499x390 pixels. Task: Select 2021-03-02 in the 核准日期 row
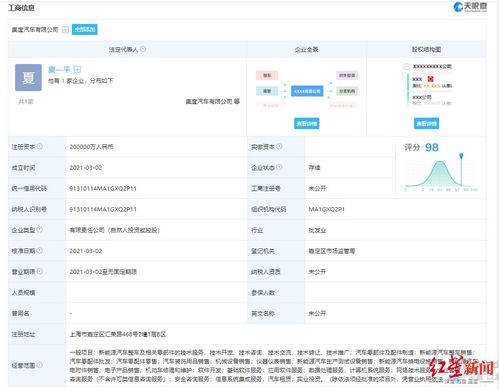[x=86, y=251]
